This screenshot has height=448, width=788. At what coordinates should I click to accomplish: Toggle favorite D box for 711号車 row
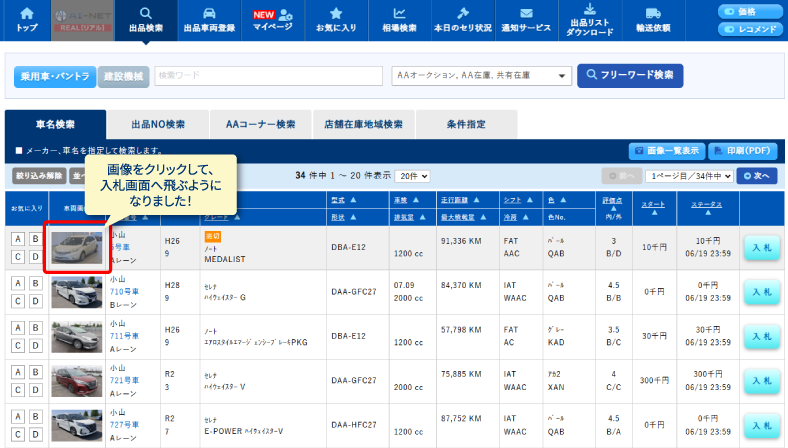pyautogui.click(x=35, y=345)
